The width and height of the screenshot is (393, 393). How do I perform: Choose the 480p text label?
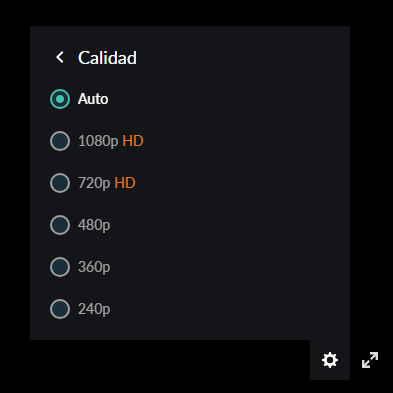(94, 225)
